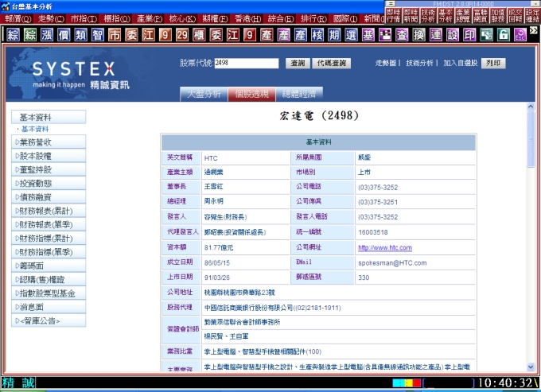
Task: Expand 財務指標(單季) section
Action: pyautogui.click(x=49, y=252)
